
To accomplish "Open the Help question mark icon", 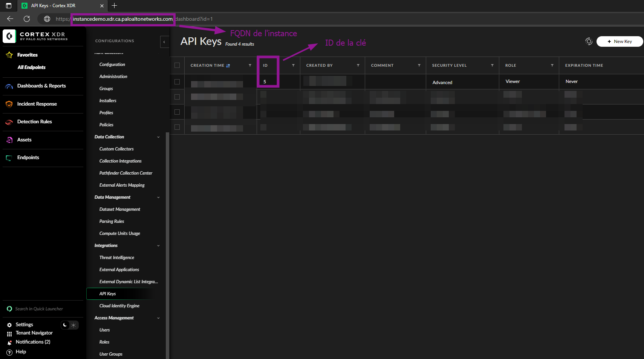I will coord(9,352).
